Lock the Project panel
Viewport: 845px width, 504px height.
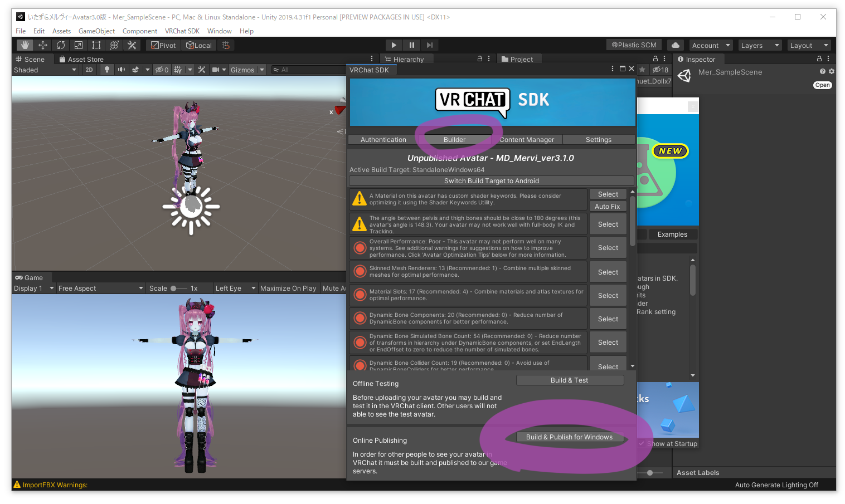click(655, 58)
